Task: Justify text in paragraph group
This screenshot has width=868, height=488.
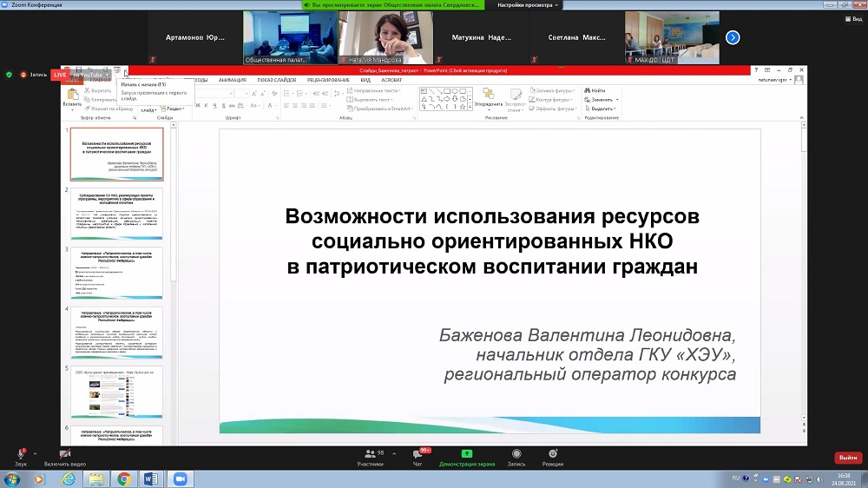Action: pos(312,105)
